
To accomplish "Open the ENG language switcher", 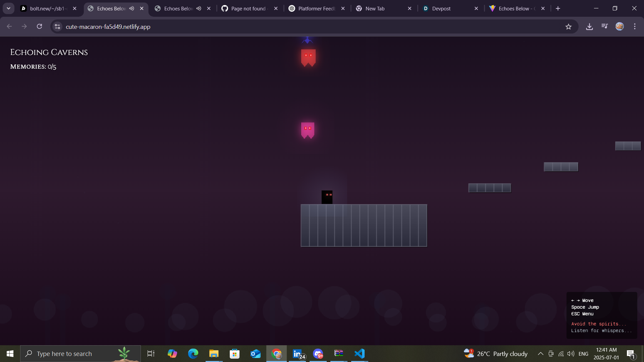I will click(x=583, y=354).
